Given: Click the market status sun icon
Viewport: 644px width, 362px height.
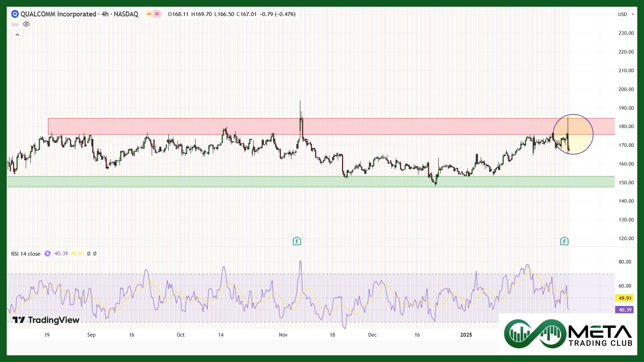Looking at the screenshot, I should click(149, 14).
